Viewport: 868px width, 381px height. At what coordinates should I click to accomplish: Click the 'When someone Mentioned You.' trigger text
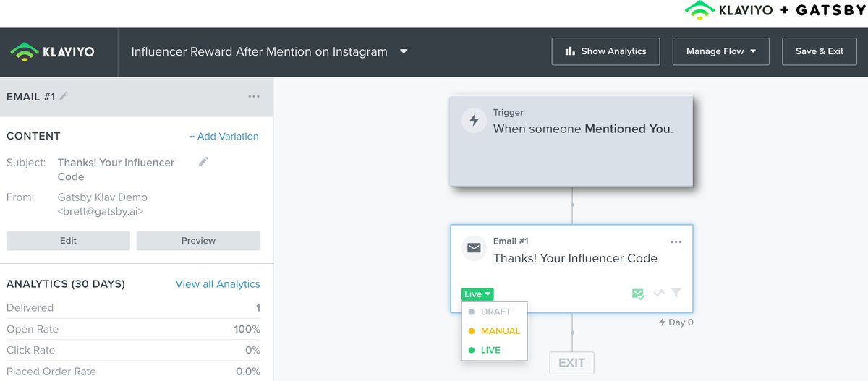click(583, 129)
